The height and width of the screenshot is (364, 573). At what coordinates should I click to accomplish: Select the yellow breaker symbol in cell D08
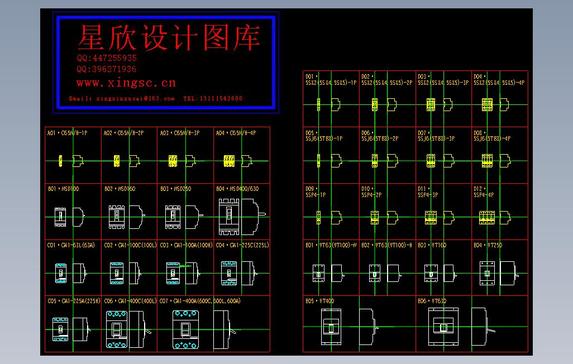(487, 161)
